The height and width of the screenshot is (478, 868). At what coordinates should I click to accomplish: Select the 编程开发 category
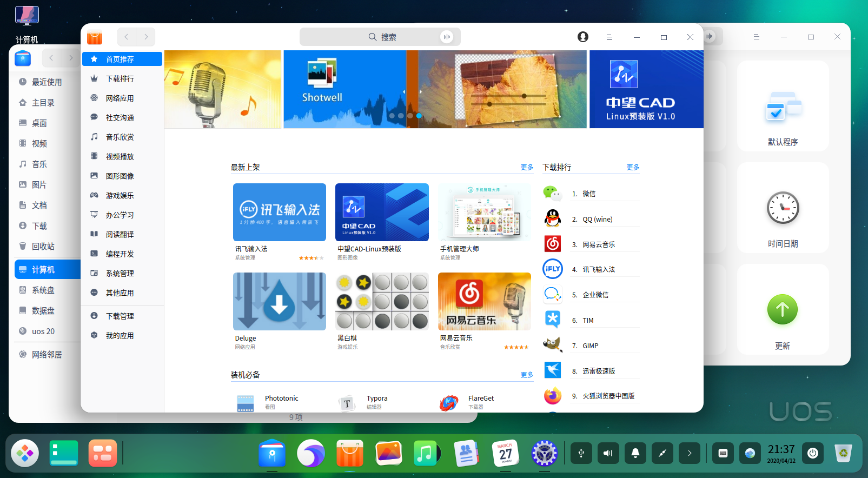coord(122,254)
